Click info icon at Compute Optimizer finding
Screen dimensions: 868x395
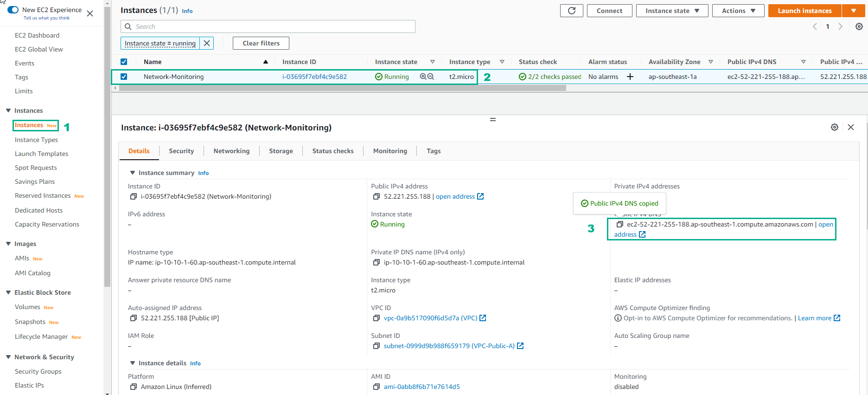pyautogui.click(x=618, y=318)
